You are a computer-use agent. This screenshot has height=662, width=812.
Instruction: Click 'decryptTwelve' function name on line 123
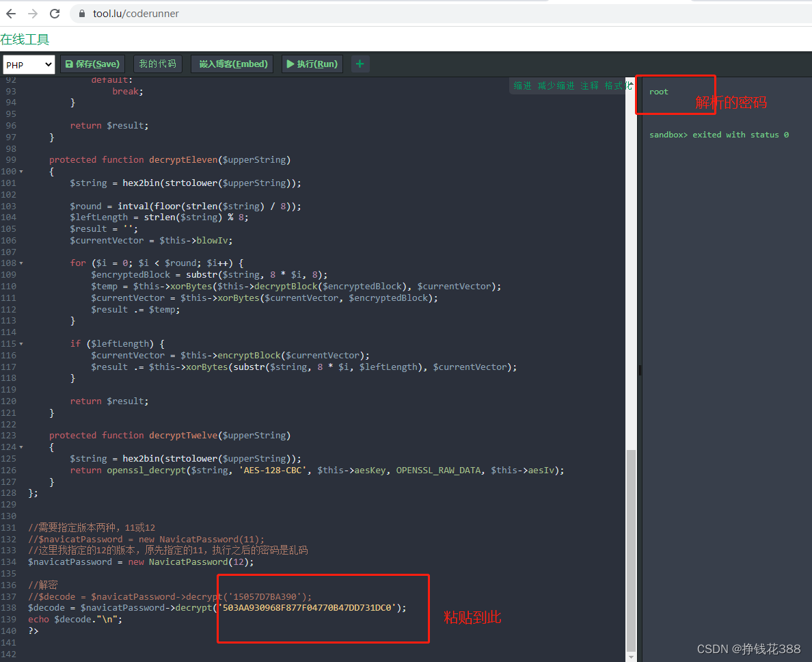click(183, 436)
